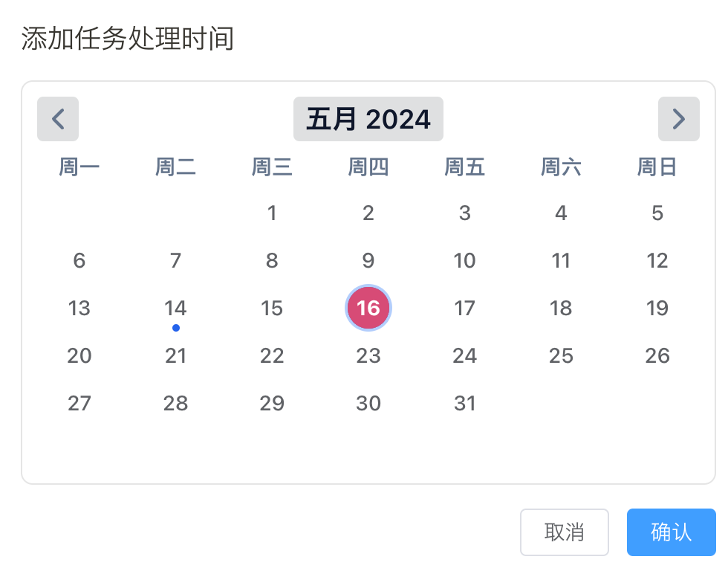Click day 27 in last row
The width and height of the screenshot is (728, 571).
(x=79, y=403)
